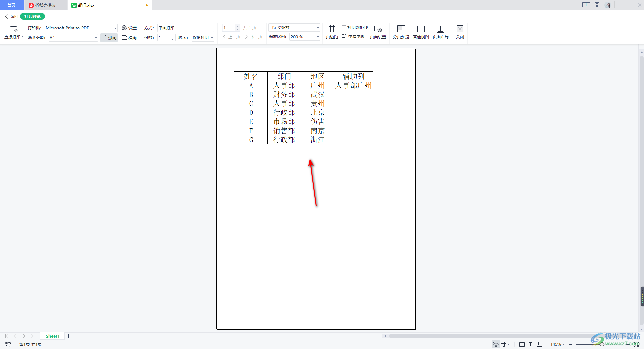The height and width of the screenshot is (349, 644).
Task: Open printer settings gear (设置)
Action: point(129,28)
